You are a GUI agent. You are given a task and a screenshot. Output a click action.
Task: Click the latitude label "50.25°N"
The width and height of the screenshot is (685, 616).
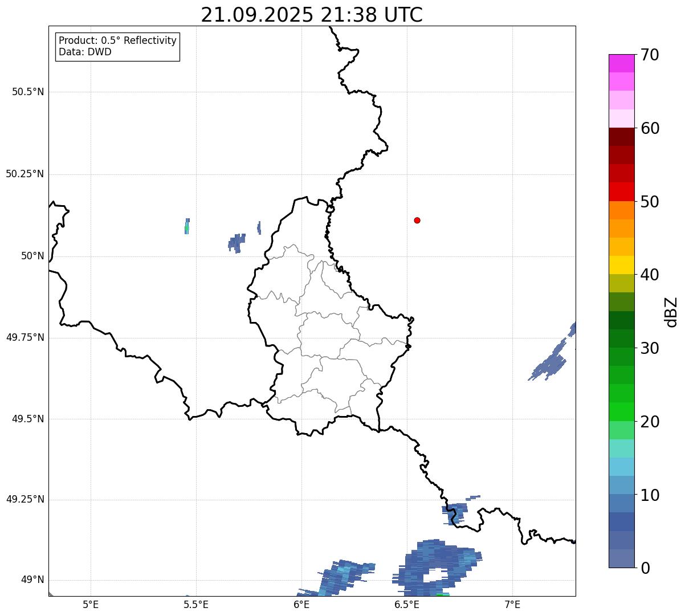[25, 174]
